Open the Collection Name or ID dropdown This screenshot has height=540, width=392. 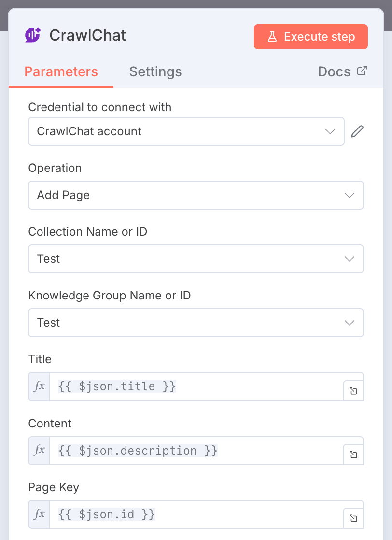click(x=349, y=259)
